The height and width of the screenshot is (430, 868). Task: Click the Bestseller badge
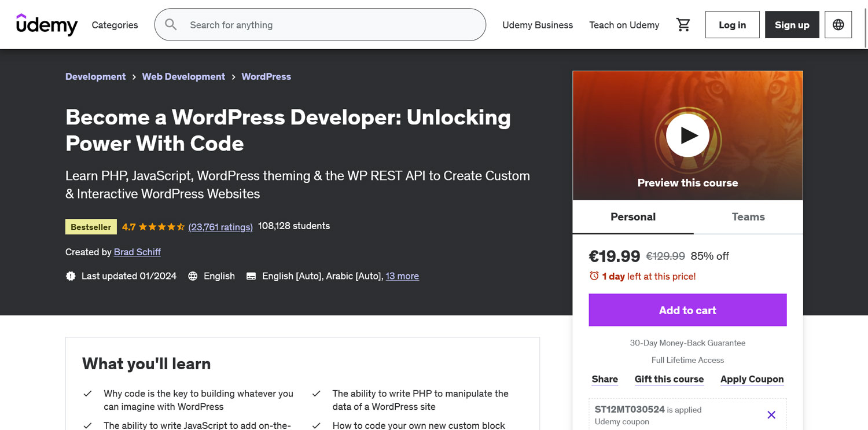tap(91, 227)
